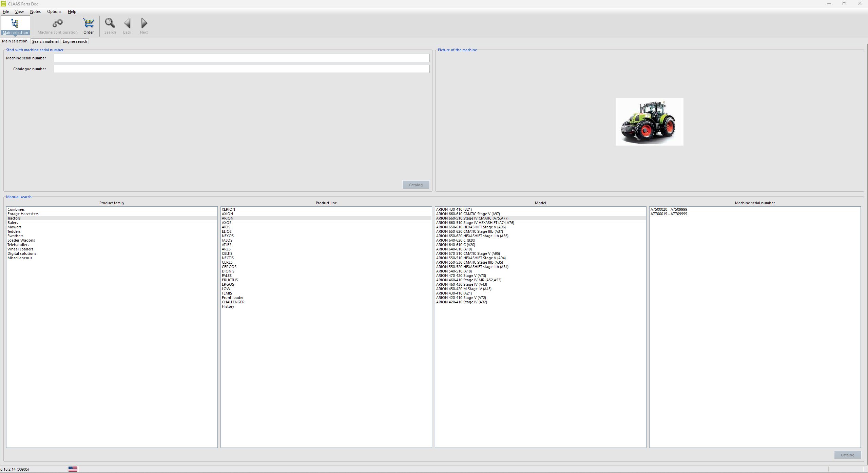Select XERION in the Product line list

pos(228,209)
